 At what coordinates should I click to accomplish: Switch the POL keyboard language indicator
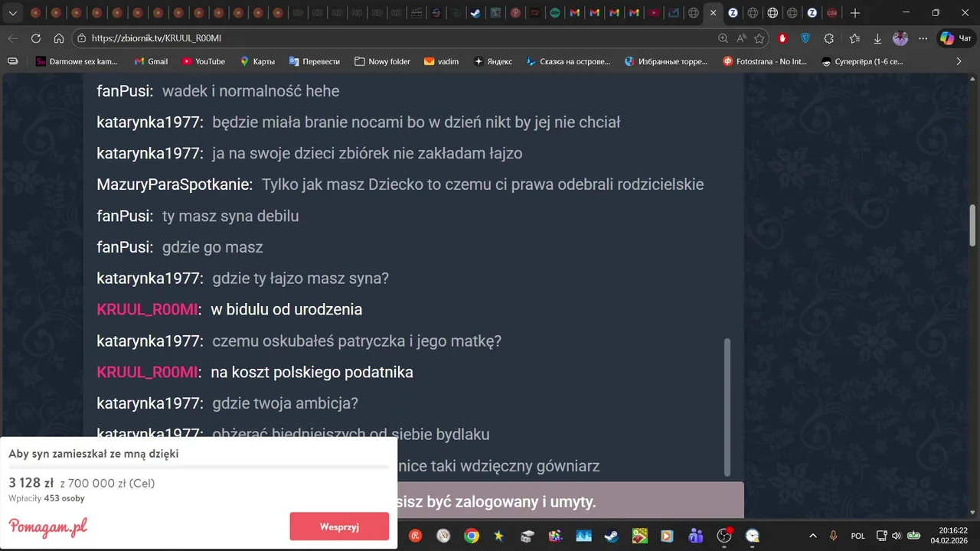[857, 536]
